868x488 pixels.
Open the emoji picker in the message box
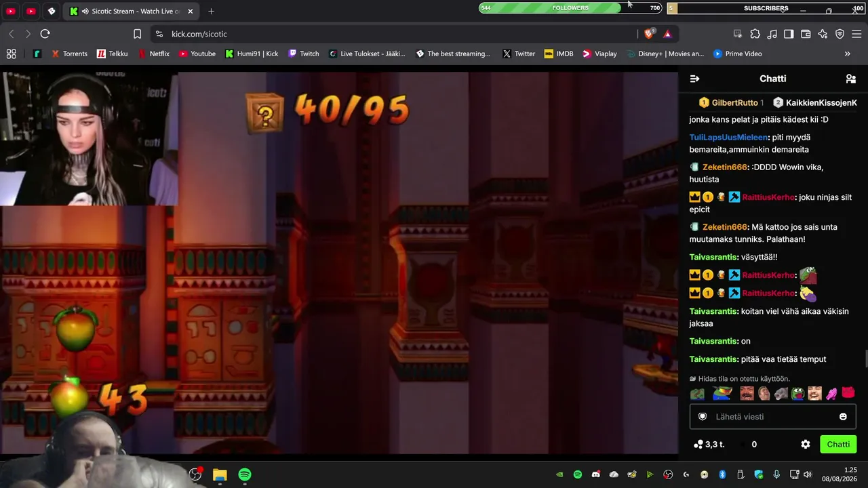[x=843, y=417]
